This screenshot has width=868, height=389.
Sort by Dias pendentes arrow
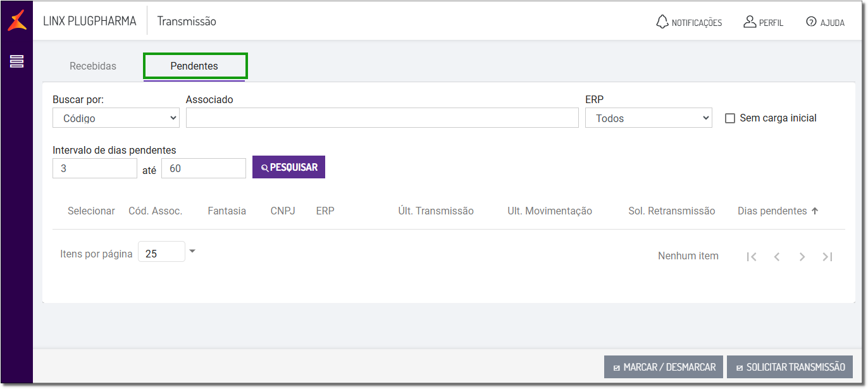pos(815,211)
